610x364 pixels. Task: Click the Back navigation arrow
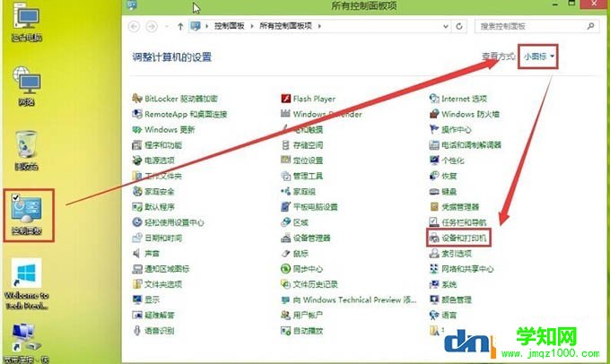click(135, 26)
